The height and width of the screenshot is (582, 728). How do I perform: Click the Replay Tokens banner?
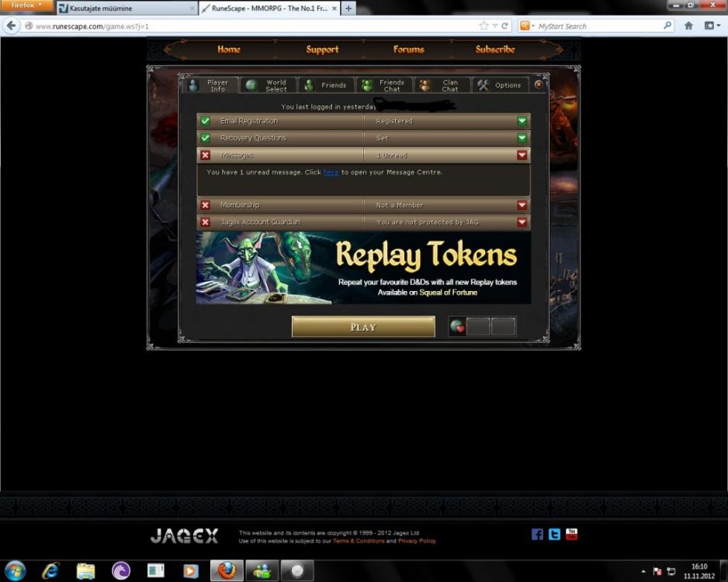click(x=363, y=268)
